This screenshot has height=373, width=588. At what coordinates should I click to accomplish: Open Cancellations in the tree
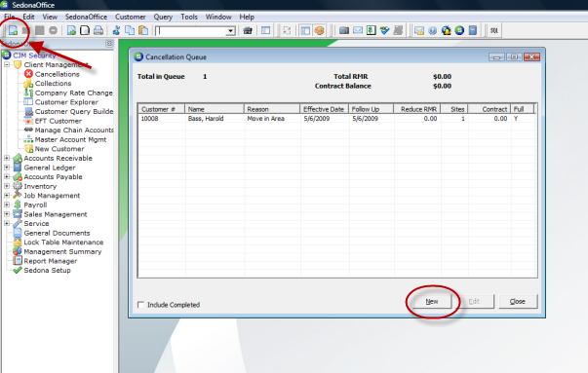tap(57, 74)
